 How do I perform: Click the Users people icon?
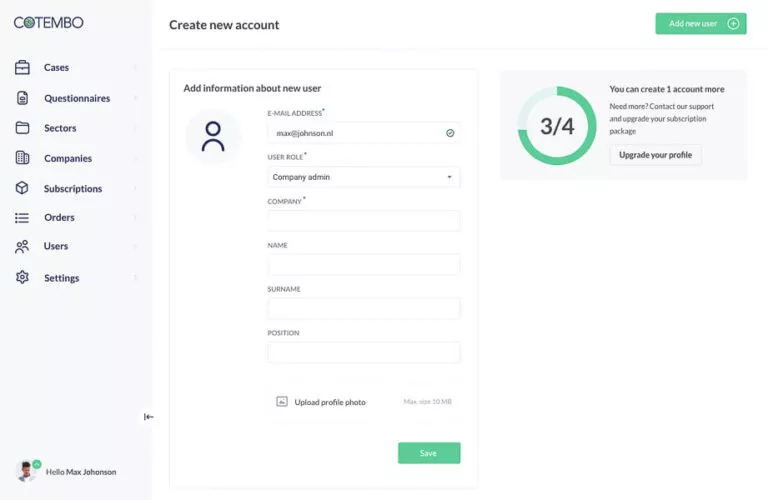pyautogui.click(x=22, y=246)
